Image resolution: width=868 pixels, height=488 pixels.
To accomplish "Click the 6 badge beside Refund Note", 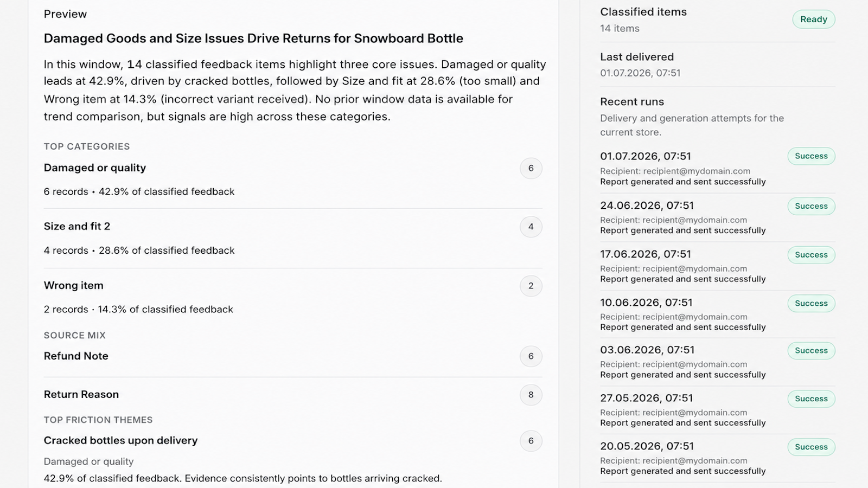I will (x=531, y=356).
